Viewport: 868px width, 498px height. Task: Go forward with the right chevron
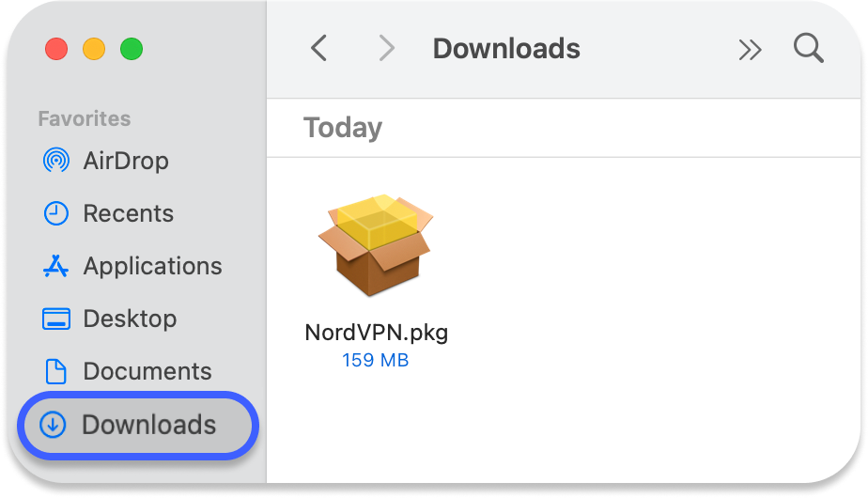[386, 48]
